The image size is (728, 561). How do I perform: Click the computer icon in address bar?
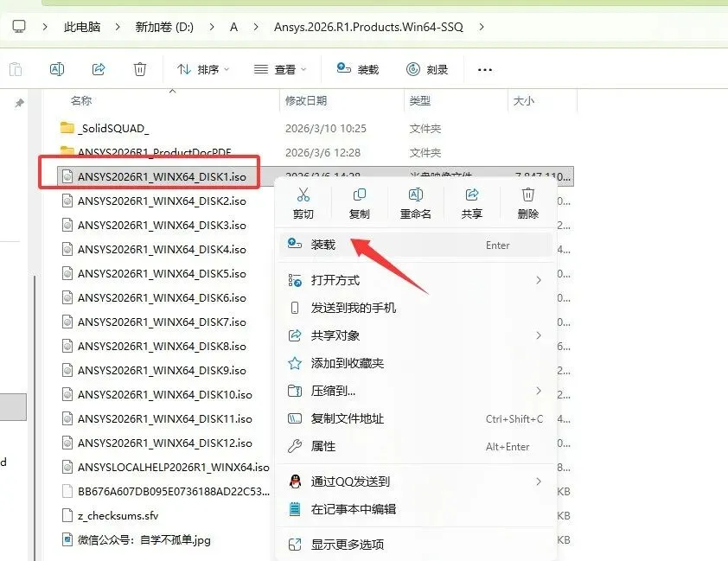(x=19, y=27)
